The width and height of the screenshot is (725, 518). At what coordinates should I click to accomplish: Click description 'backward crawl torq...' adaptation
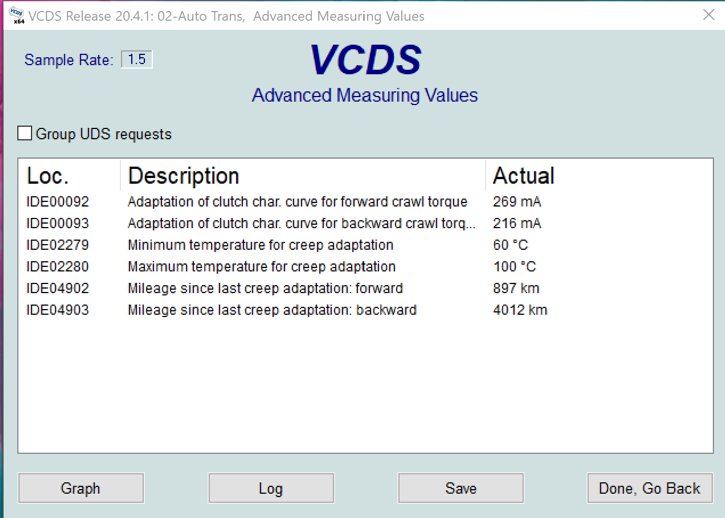click(301, 224)
